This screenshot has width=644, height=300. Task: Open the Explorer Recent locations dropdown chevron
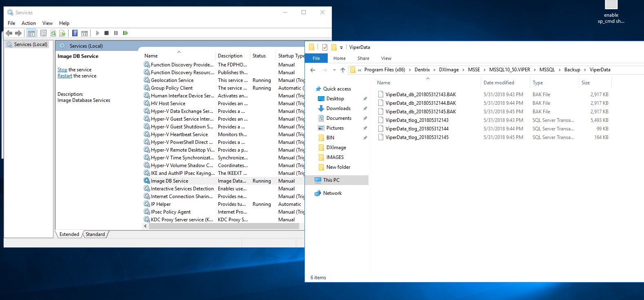(334, 70)
